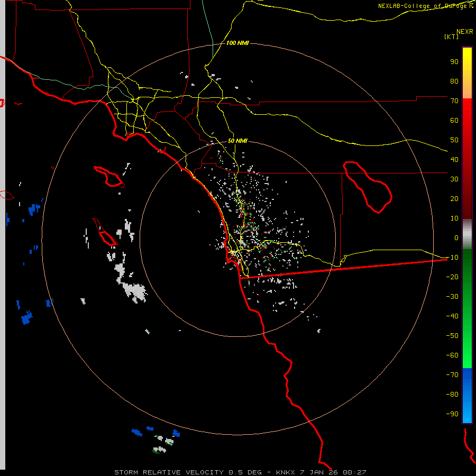The height and width of the screenshot is (476, 476).
Task: Click the -60 value on the velocity scale
Action: (452, 355)
